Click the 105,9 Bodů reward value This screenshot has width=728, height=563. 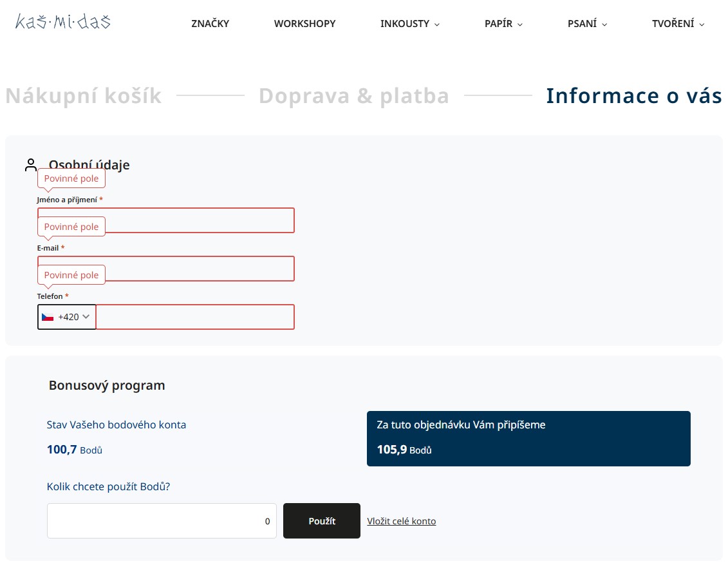(404, 450)
